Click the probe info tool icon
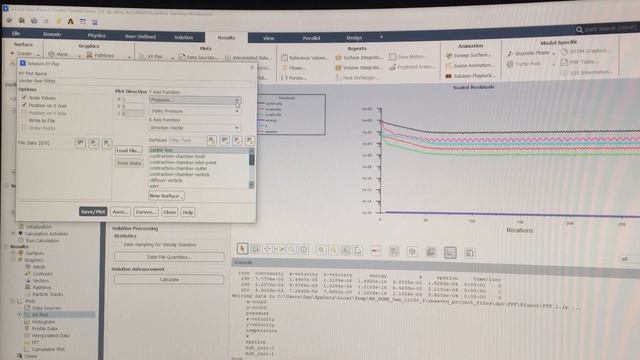 (x=304, y=249)
